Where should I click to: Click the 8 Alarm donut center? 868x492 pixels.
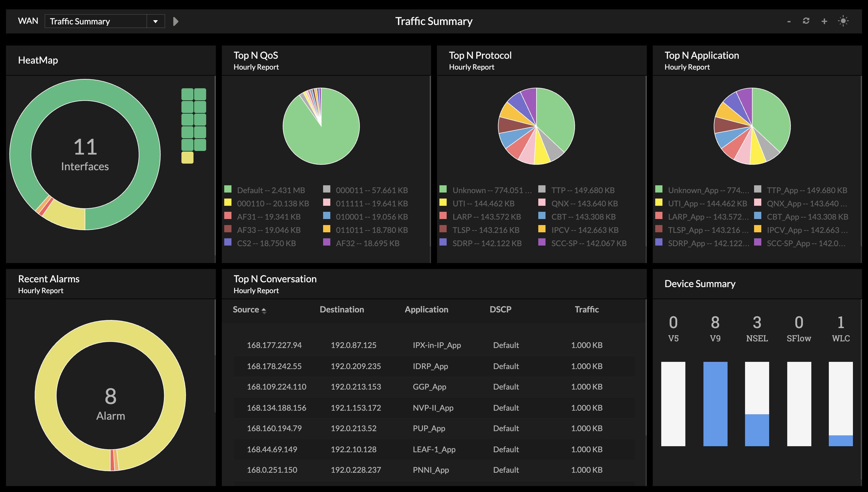click(111, 404)
